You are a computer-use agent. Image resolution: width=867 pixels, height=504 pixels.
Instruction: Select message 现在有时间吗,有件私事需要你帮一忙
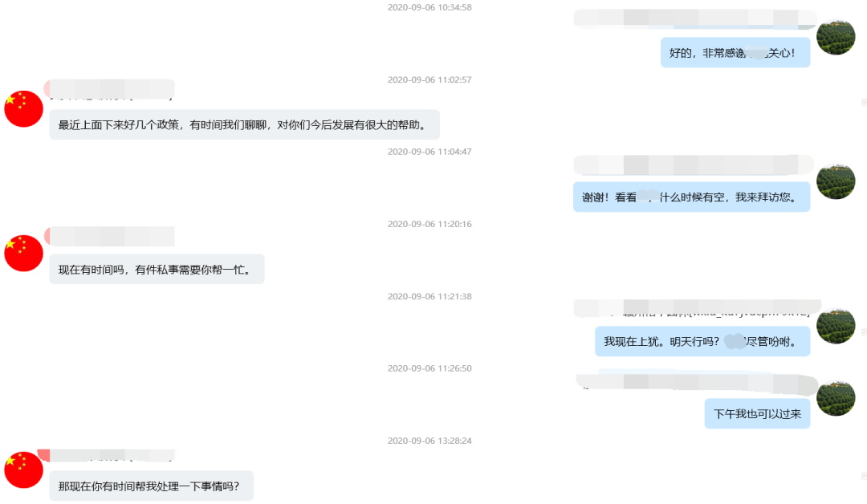click(x=157, y=270)
